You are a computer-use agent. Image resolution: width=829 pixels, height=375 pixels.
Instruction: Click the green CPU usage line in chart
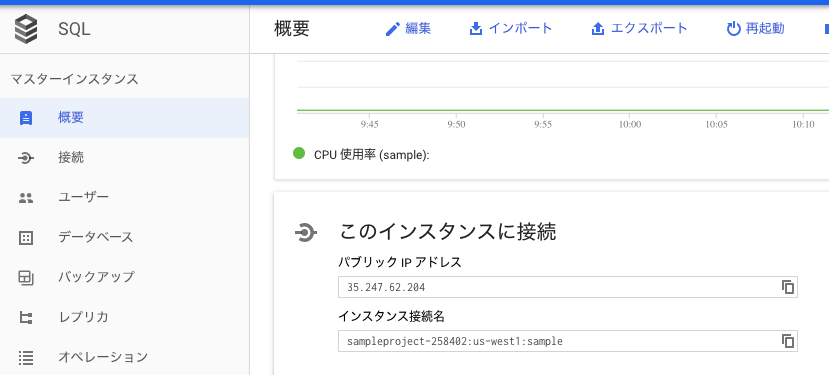click(x=563, y=111)
